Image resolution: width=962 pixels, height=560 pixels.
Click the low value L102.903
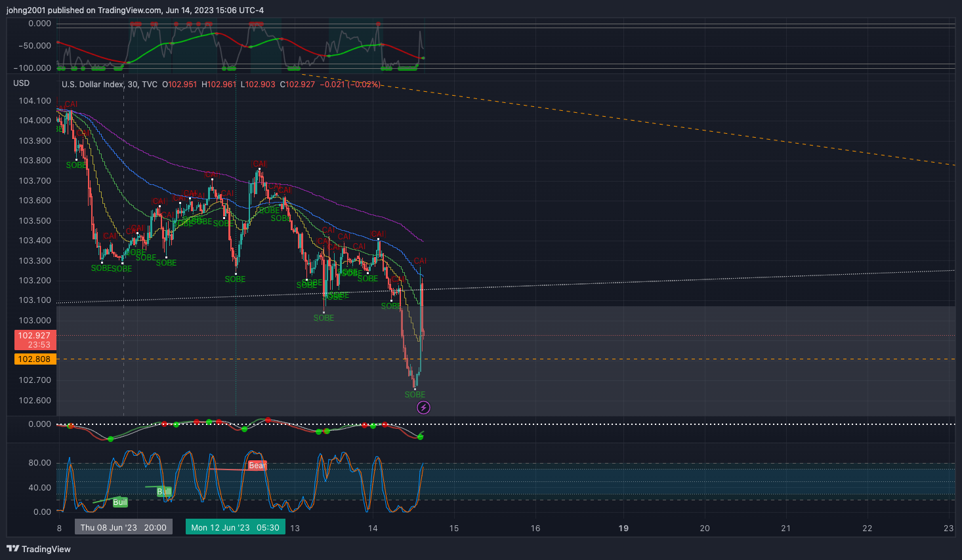pyautogui.click(x=259, y=85)
